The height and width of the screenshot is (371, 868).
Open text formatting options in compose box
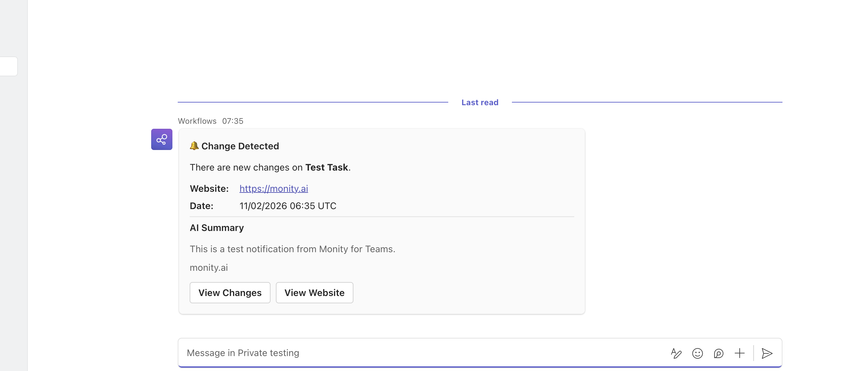click(676, 353)
